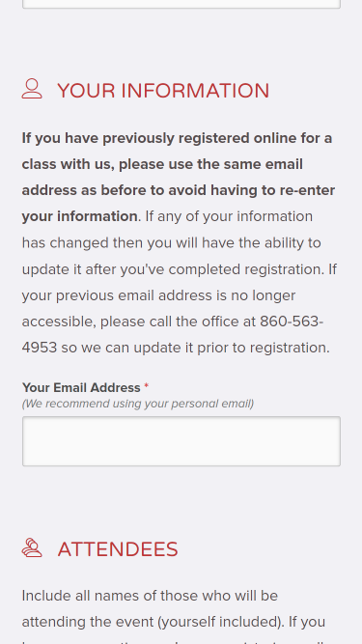This screenshot has width=362, height=644.
Task: Select the ATTENDEES heading text
Action: point(118,549)
